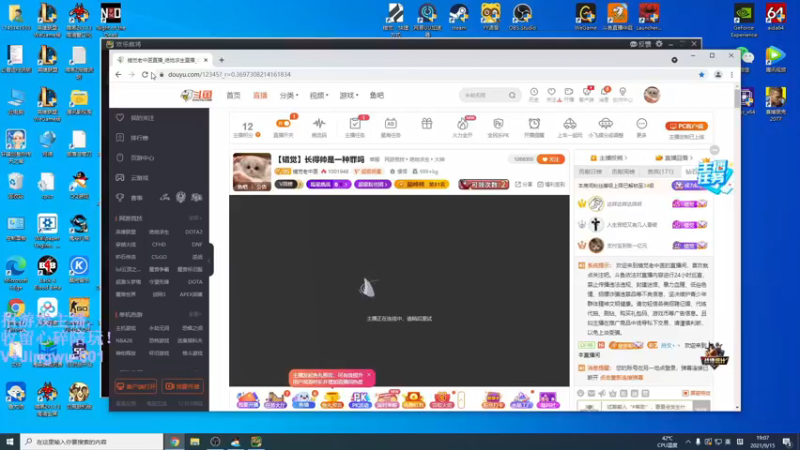The image size is (800, 450).
Task: Open the trophy tournaments item in sidebar
Action: click(130, 197)
